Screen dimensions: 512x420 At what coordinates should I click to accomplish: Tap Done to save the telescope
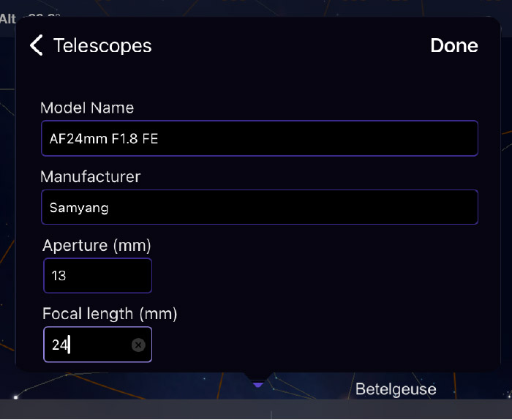click(x=454, y=45)
